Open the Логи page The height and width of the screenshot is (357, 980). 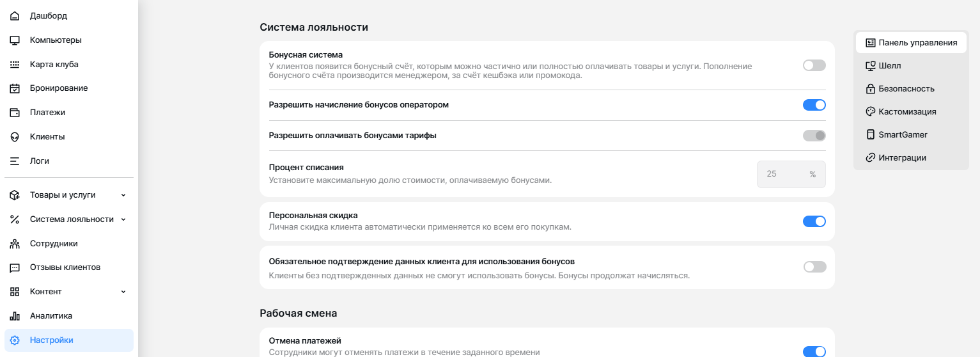coord(69,161)
